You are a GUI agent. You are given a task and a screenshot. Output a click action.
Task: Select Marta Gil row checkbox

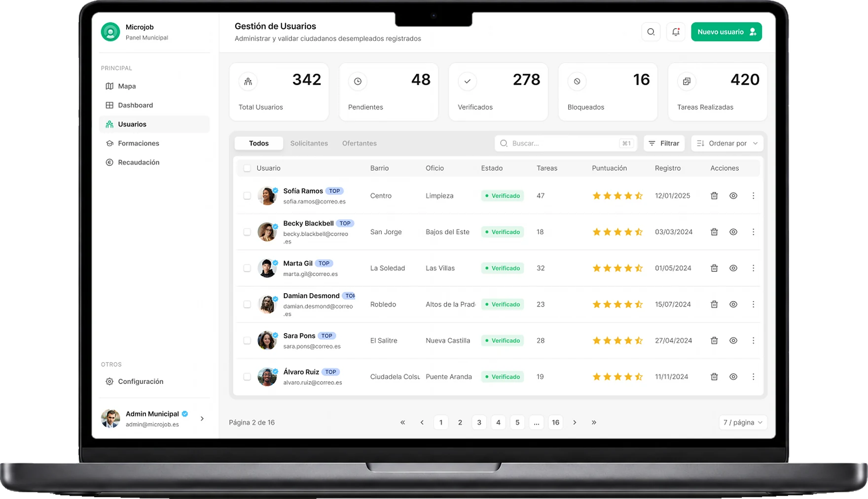point(247,268)
